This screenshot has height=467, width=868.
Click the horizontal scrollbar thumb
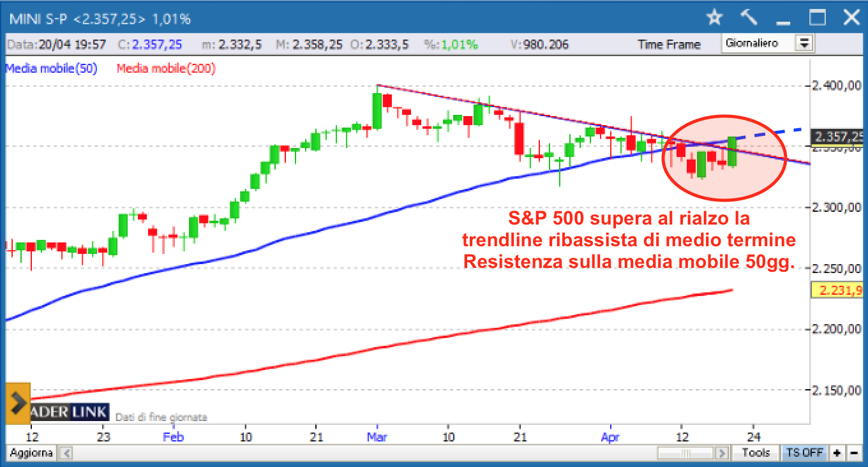686,453
